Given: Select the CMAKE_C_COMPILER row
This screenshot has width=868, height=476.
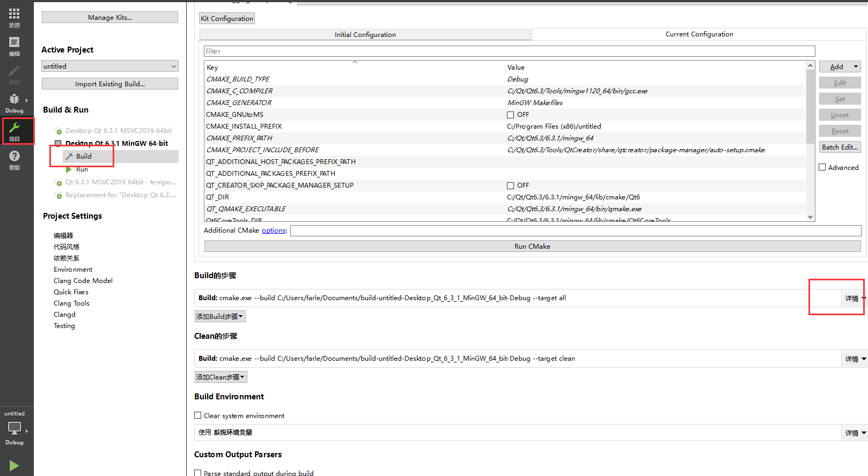Looking at the screenshot, I should (505, 91).
